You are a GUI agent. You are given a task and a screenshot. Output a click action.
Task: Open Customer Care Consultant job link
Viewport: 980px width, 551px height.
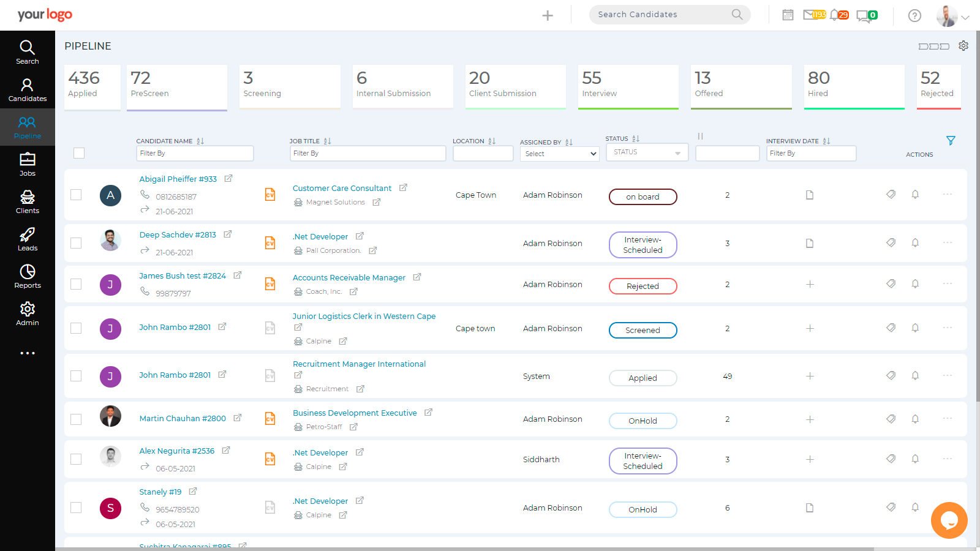(x=342, y=188)
